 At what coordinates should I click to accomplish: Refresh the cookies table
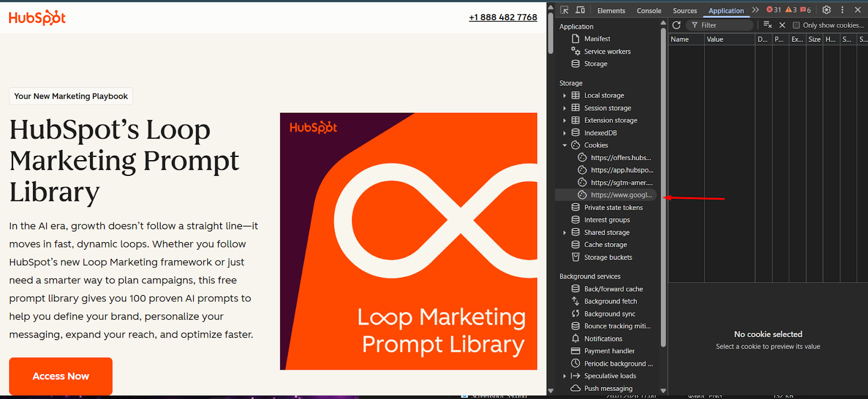point(676,25)
